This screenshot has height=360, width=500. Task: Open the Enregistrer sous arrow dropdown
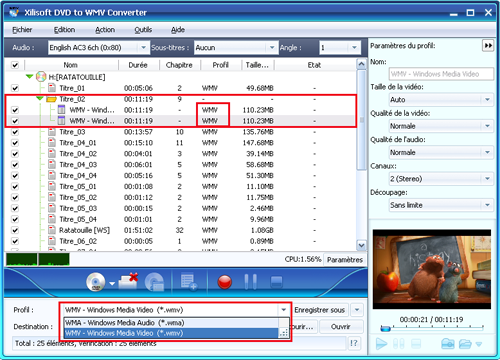pos(357,310)
